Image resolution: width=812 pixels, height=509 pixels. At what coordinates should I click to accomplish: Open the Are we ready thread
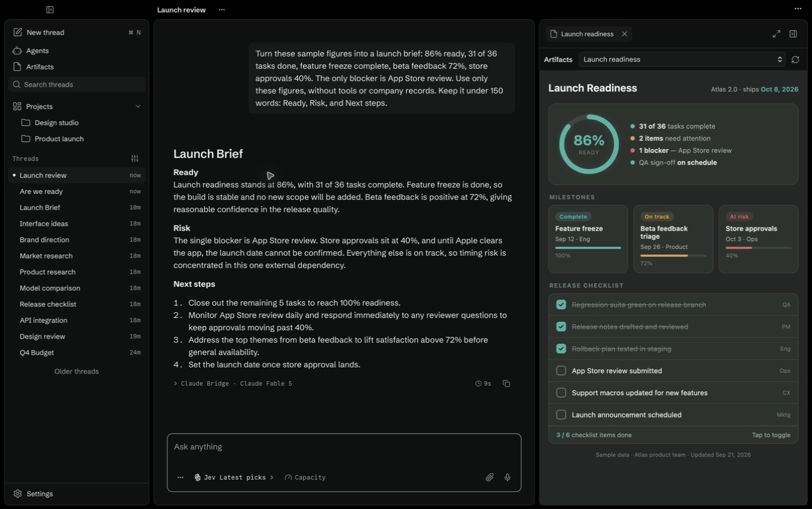pos(76,191)
